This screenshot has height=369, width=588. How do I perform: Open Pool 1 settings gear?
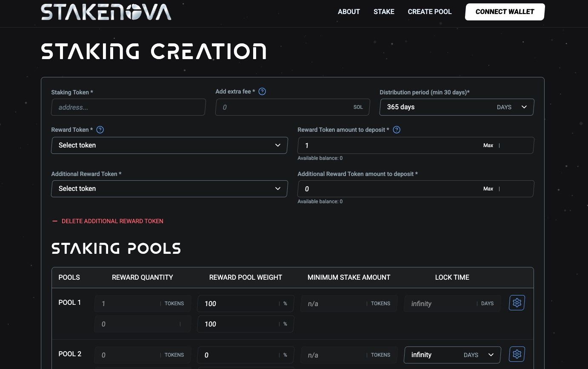[x=517, y=303]
